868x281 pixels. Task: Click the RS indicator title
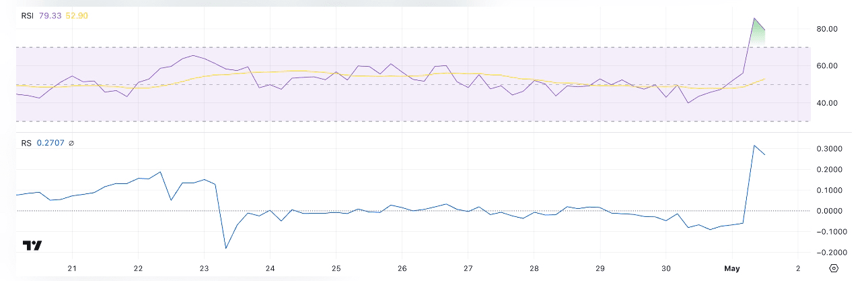click(x=26, y=143)
